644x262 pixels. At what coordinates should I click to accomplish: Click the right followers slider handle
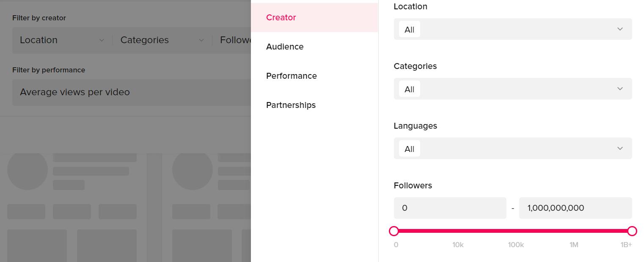click(632, 231)
